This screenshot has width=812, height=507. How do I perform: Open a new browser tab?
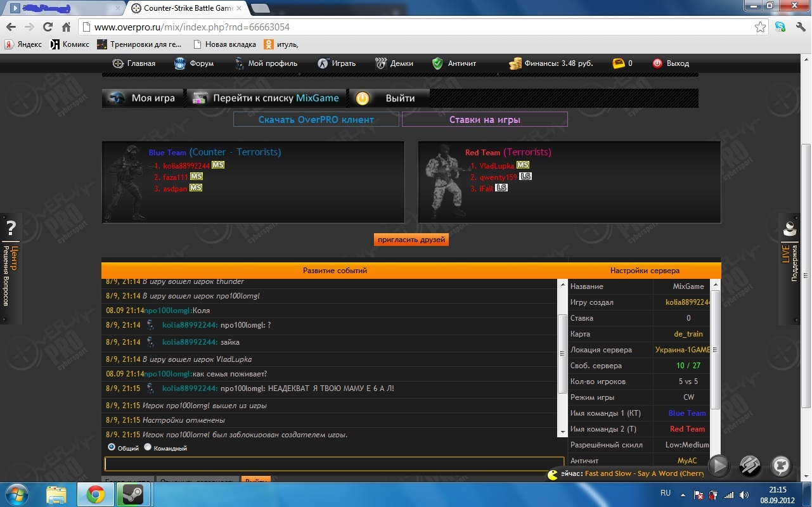coord(259,8)
